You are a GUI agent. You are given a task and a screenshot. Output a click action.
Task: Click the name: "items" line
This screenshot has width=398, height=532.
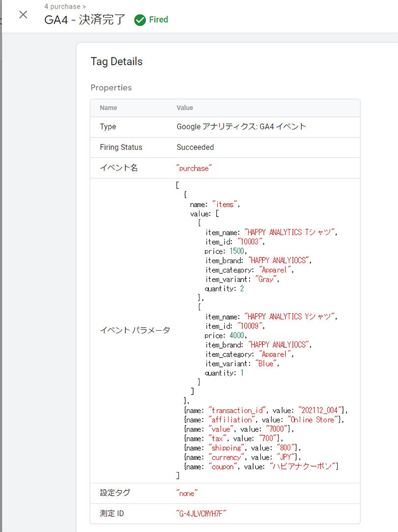[215, 204]
